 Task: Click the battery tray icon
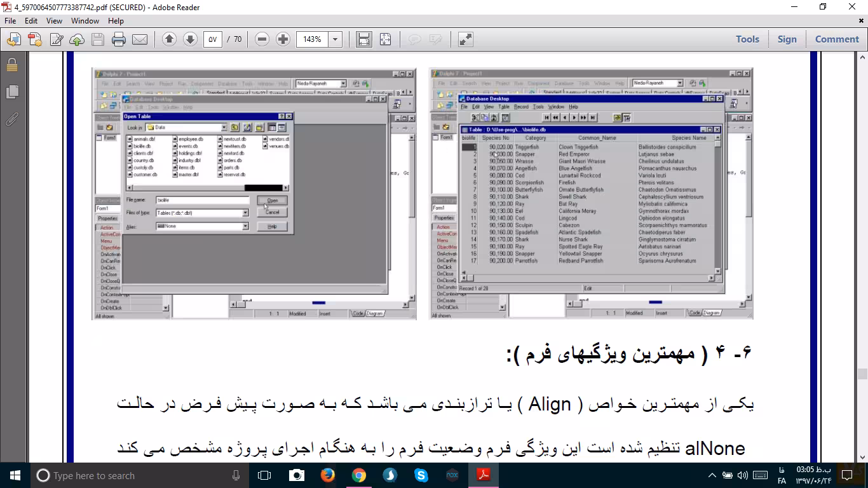[x=728, y=475]
